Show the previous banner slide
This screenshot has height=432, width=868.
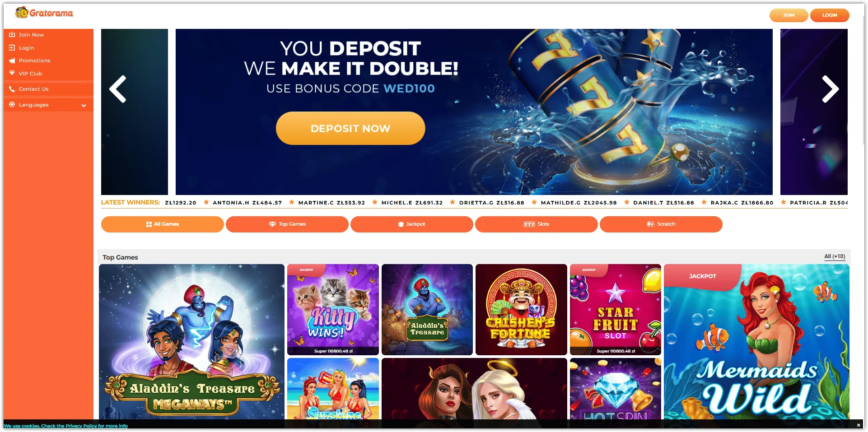[118, 89]
